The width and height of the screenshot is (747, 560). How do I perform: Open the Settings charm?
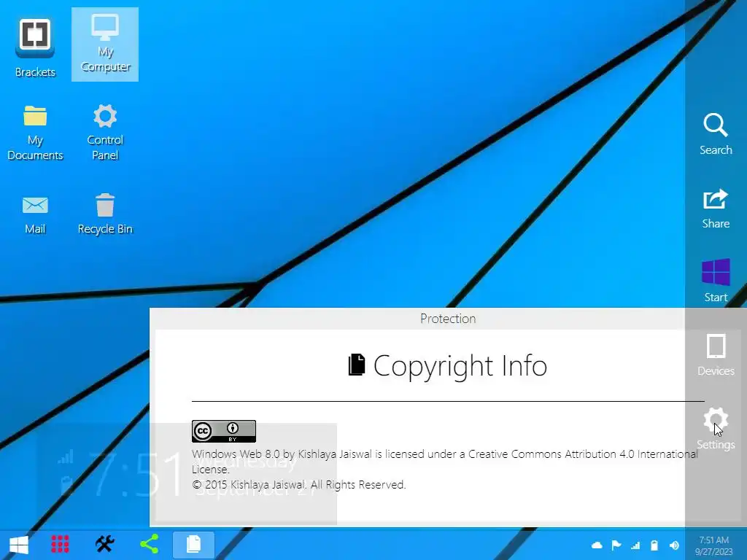[x=716, y=428]
